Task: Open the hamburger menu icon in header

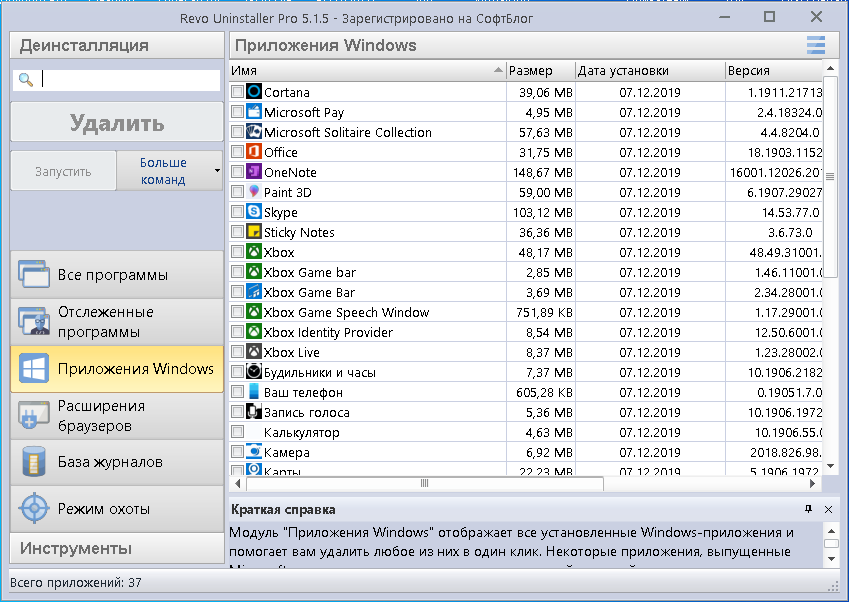Action: (x=815, y=45)
